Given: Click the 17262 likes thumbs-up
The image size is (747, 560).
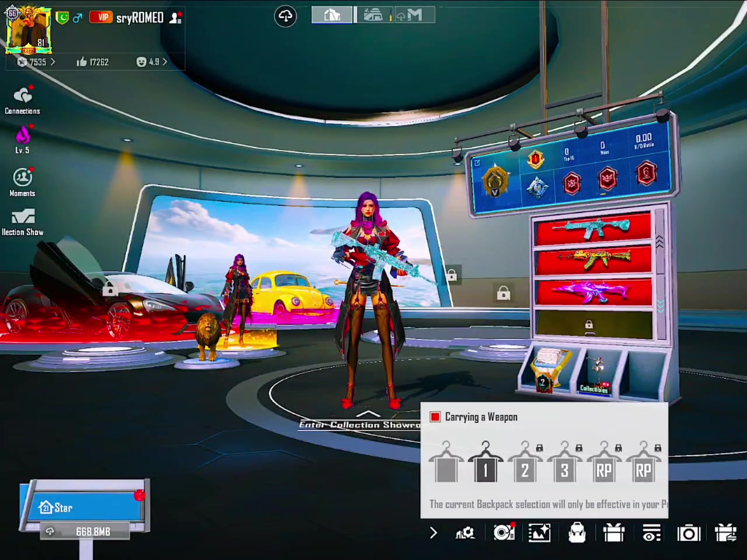Looking at the screenshot, I should tap(93, 62).
